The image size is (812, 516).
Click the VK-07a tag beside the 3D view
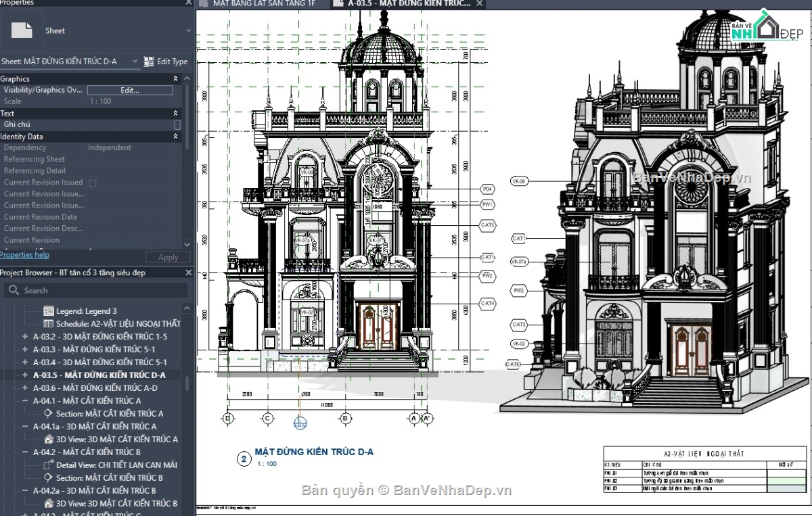(520, 262)
